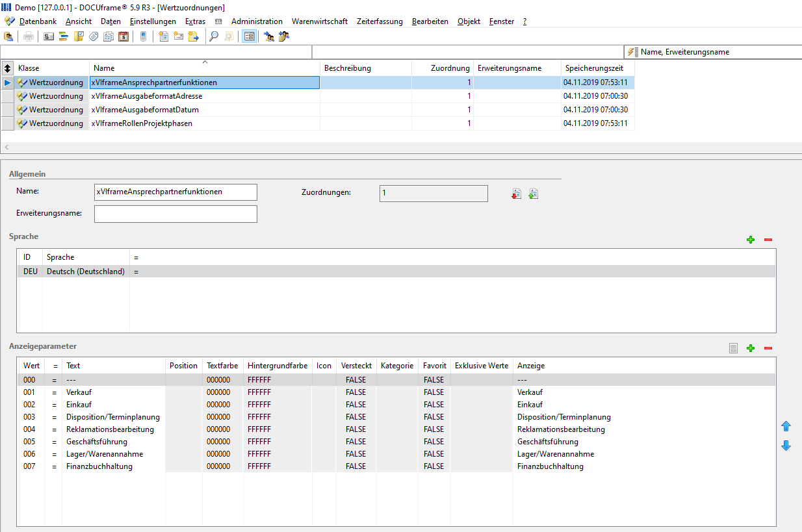The height and width of the screenshot is (532, 802).
Task: Select the Deutsch (Deutschland) language row
Action: 396,272
